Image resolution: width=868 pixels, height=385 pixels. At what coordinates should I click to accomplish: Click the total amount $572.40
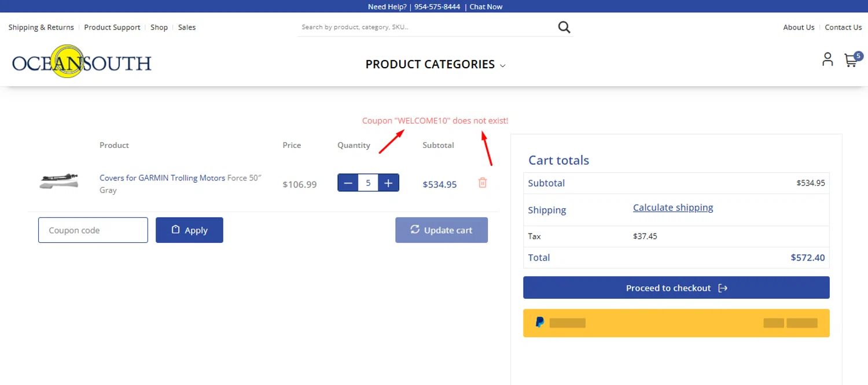click(808, 258)
